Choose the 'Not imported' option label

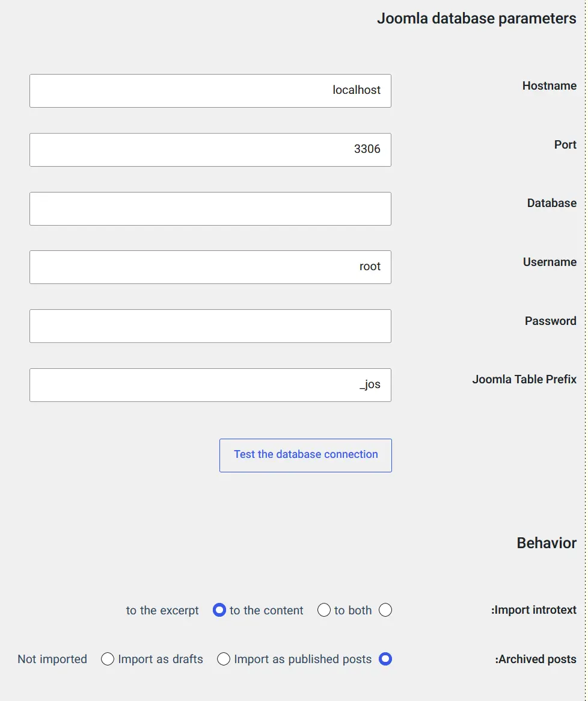coord(52,659)
